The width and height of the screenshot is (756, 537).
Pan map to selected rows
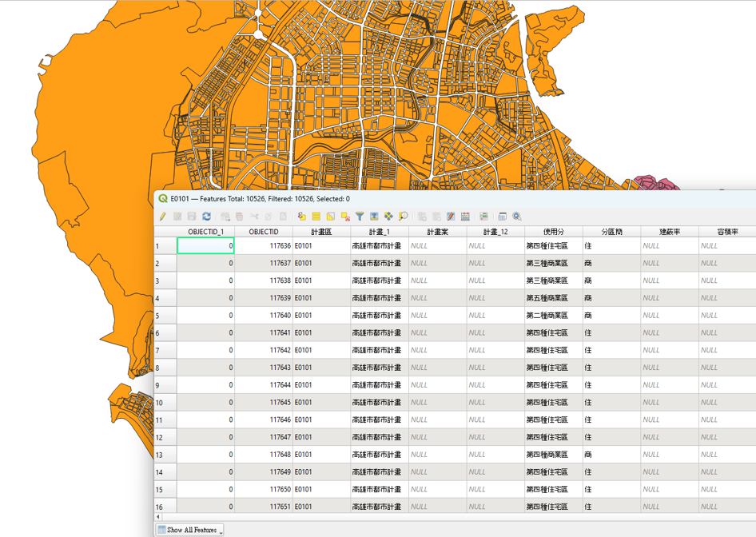(x=388, y=217)
